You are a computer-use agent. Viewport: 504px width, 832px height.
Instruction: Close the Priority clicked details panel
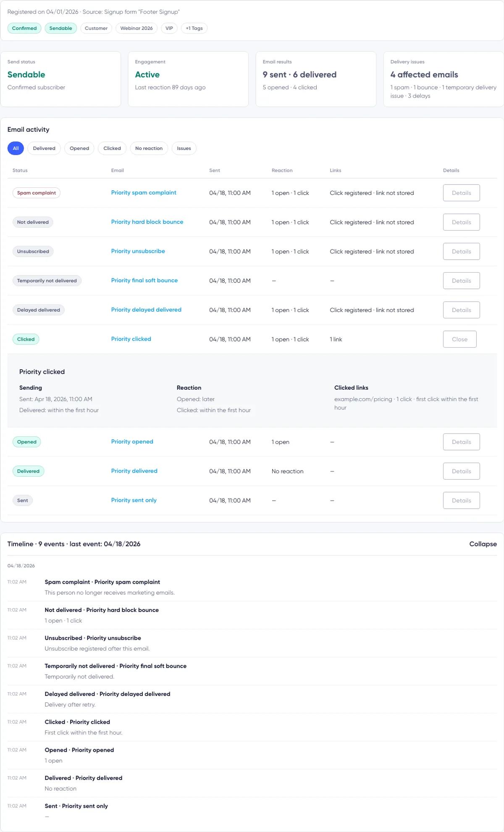(459, 339)
